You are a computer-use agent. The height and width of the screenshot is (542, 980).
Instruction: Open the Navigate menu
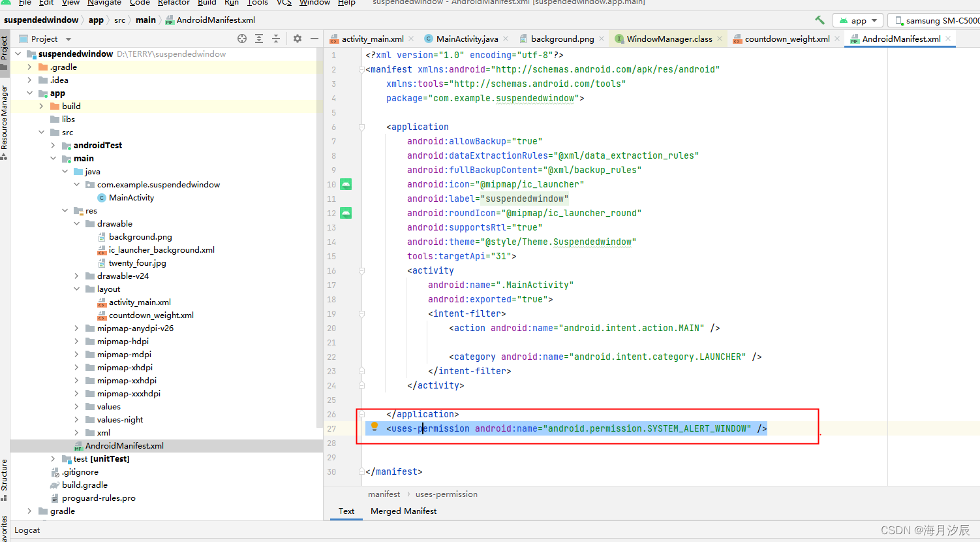coord(104,3)
